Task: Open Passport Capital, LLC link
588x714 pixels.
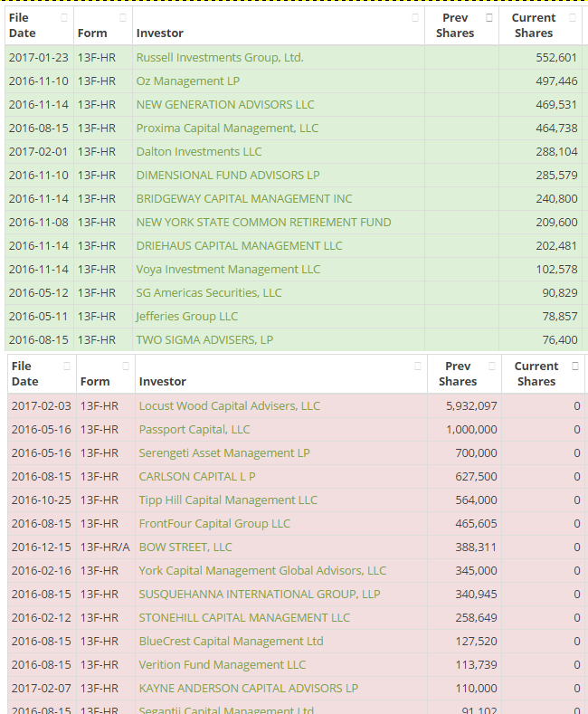Action: click(194, 430)
